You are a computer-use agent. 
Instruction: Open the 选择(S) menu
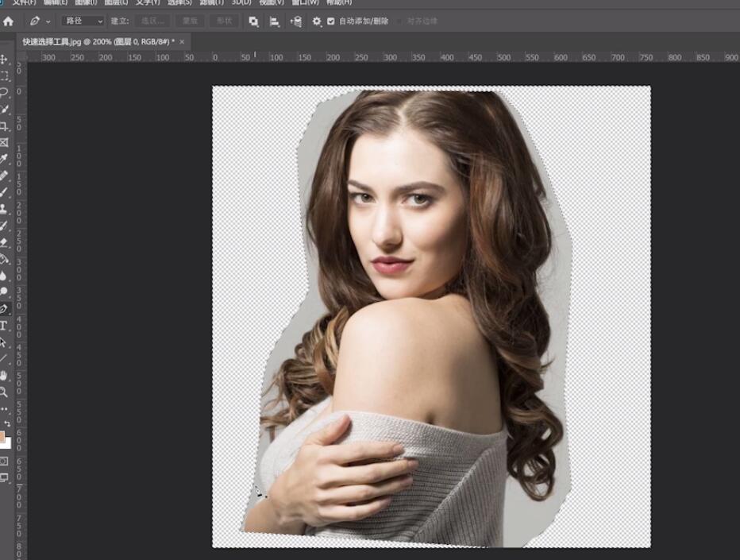(179, 2)
